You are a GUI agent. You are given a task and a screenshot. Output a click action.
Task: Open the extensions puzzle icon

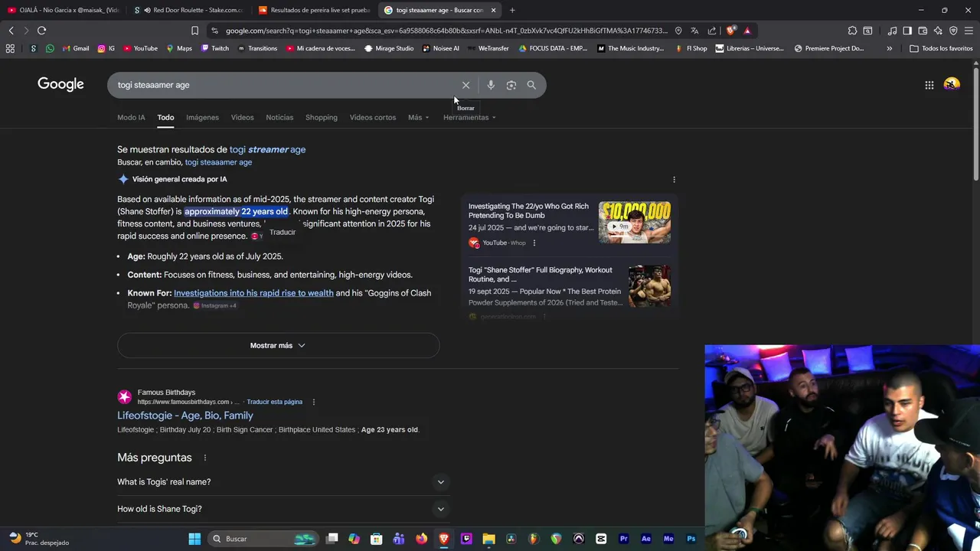(x=852, y=31)
